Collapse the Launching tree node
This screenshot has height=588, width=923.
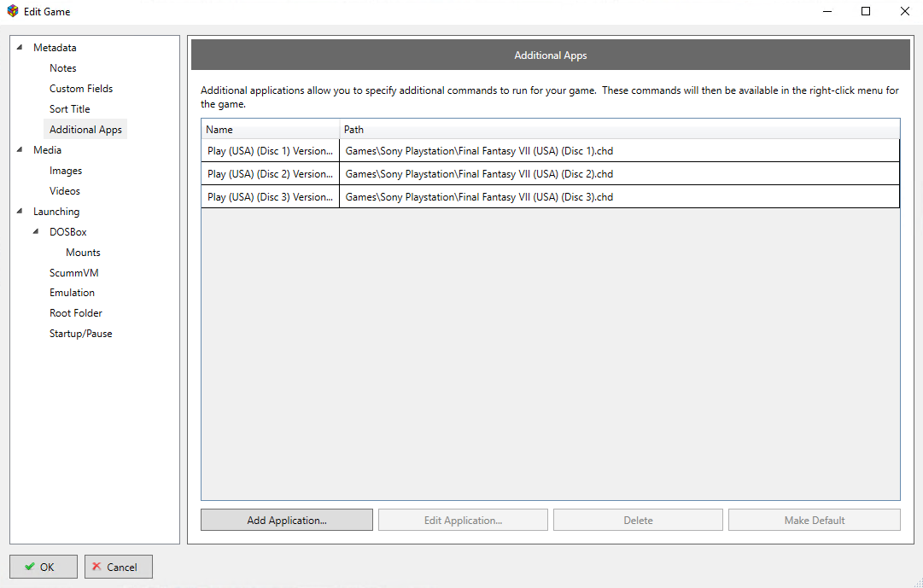click(x=20, y=211)
